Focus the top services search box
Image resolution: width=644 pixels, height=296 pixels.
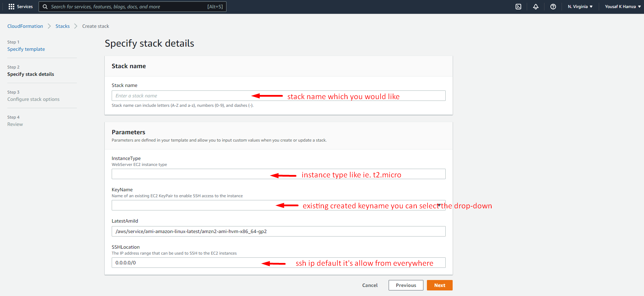point(133,7)
